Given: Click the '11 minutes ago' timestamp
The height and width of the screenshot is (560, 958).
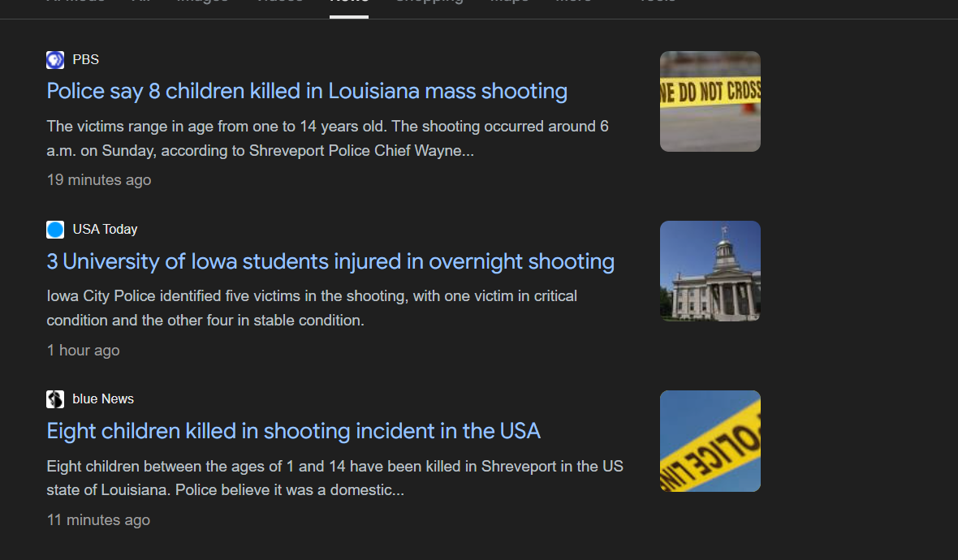Looking at the screenshot, I should (x=98, y=520).
